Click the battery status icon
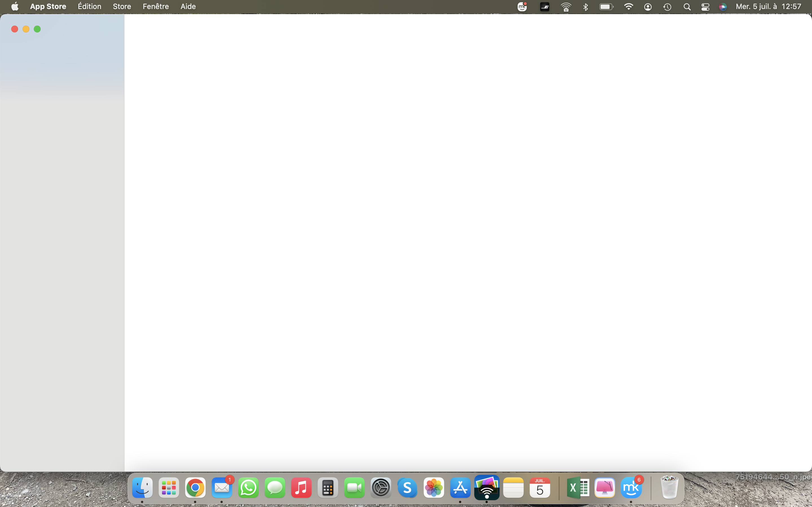The width and height of the screenshot is (812, 507). click(x=606, y=7)
